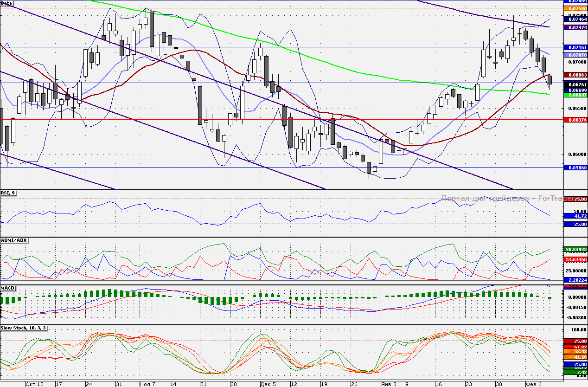The width and height of the screenshot is (588, 387).
Task: Click the black 0.06761 current price tag
Action: 575,84
